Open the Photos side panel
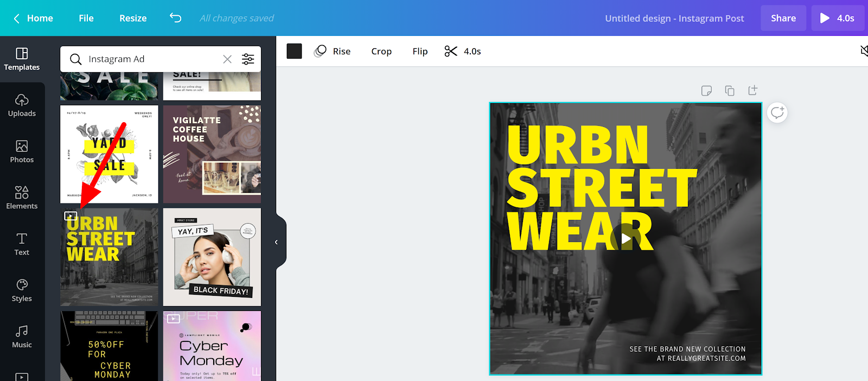 click(22, 151)
